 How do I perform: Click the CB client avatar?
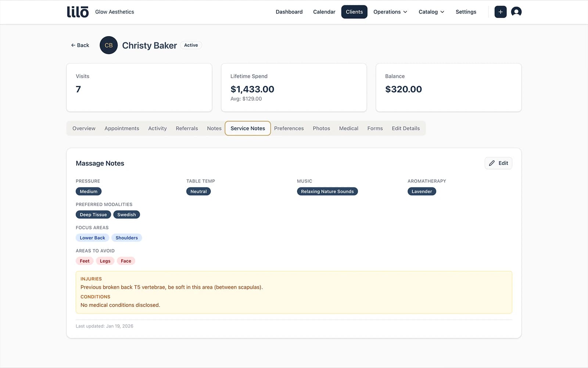click(108, 45)
